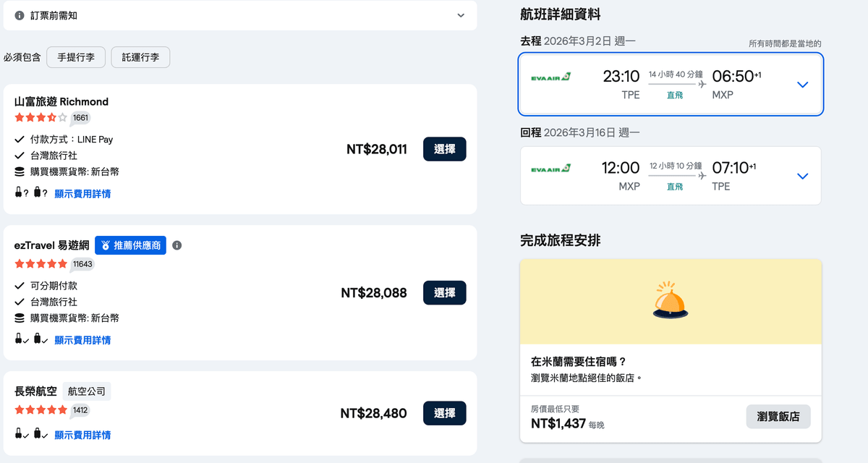Select the 山富旅遊 Richmond NT$28,011 offer

coord(444,149)
